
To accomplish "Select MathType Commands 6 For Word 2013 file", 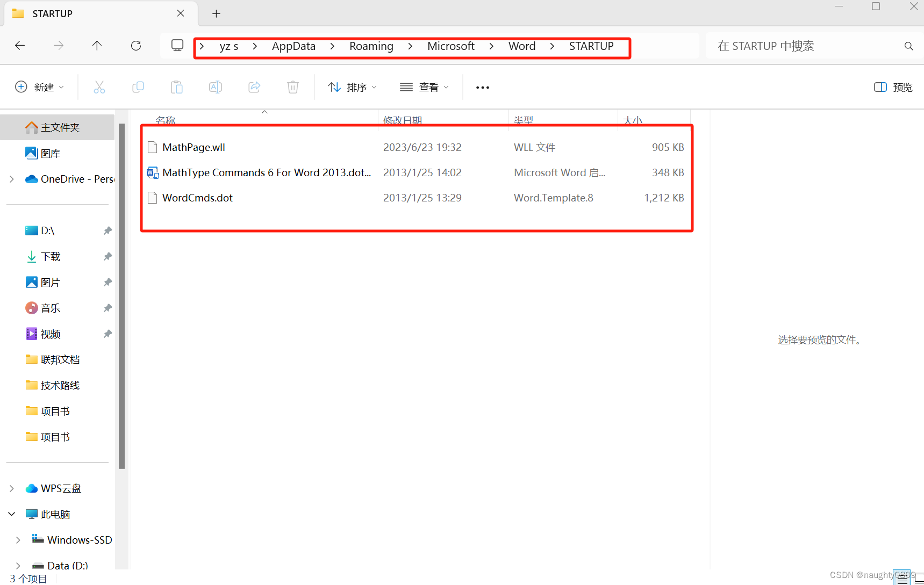I will [x=267, y=172].
